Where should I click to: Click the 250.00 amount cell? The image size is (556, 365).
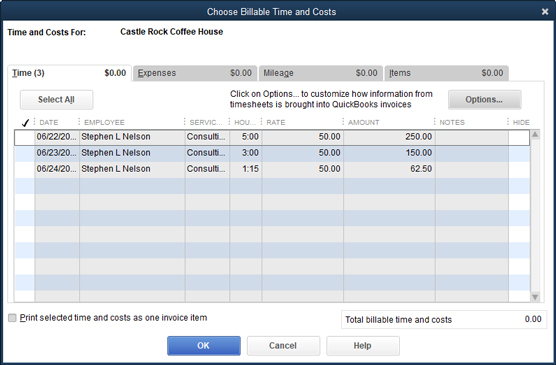(389, 137)
